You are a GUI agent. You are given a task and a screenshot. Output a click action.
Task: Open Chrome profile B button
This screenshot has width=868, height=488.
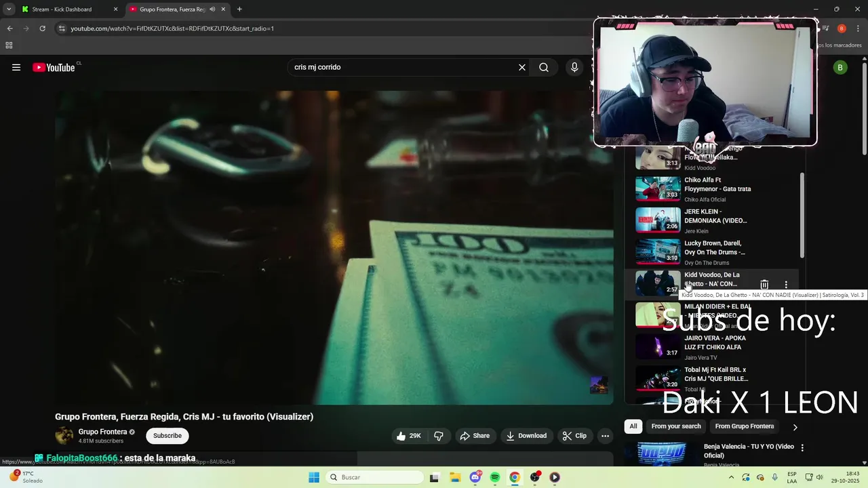(x=842, y=28)
